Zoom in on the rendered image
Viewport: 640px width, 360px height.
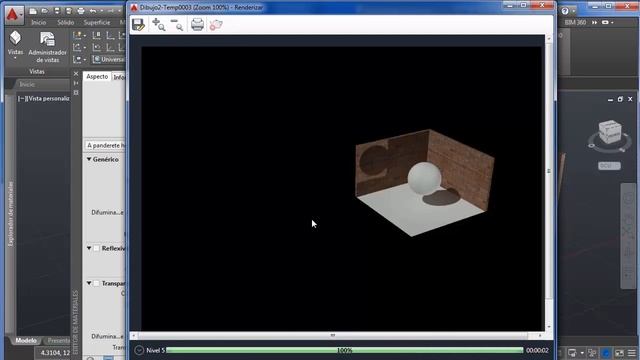[x=158, y=25]
